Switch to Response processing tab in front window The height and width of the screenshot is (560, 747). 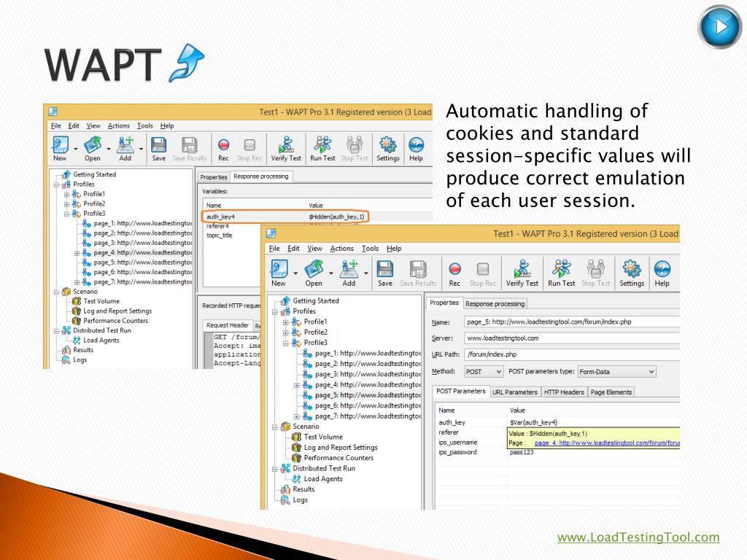[x=495, y=303]
